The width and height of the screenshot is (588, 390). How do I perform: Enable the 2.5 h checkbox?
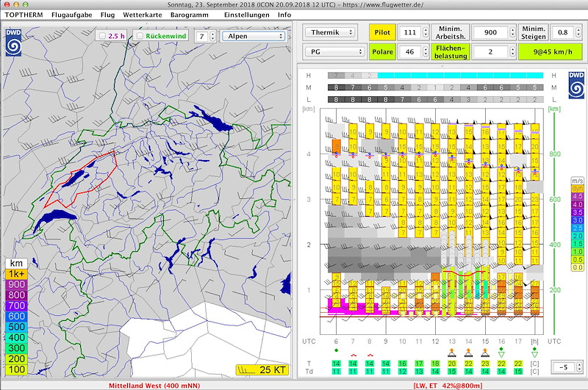102,36
